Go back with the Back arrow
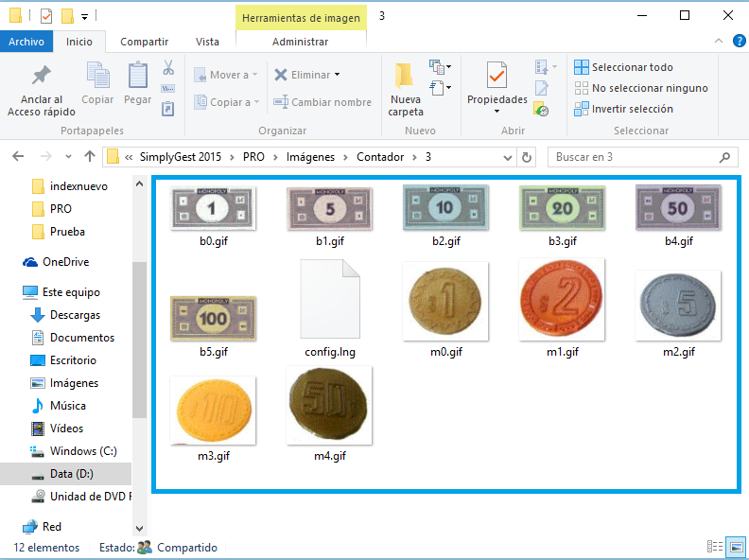This screenshot has height=560, width=749. [18, 156]
